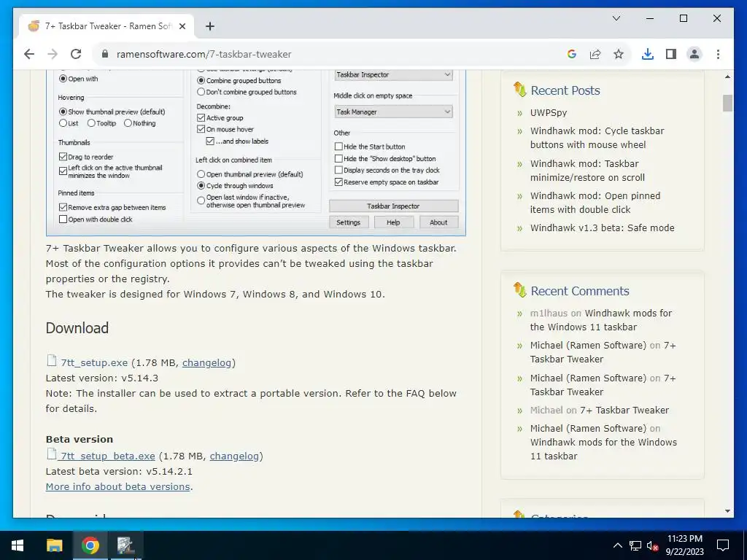This screenshot has height=560, width=747.
Task: Click the forward navigation arrow
Action: [x=53, y=54]
